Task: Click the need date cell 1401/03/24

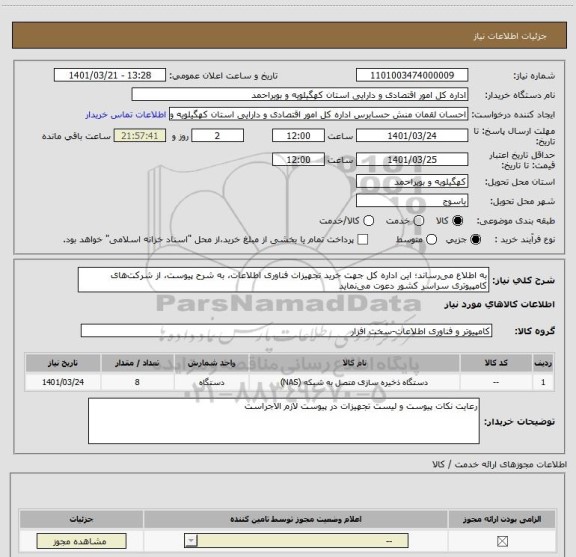Action: [x=63, y=382]
